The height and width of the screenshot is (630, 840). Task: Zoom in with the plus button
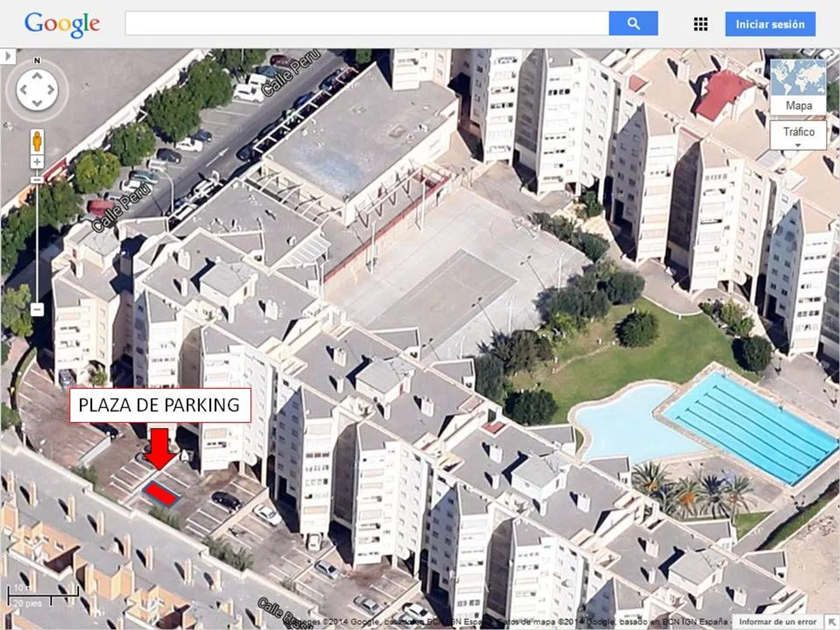pos(37,162)
